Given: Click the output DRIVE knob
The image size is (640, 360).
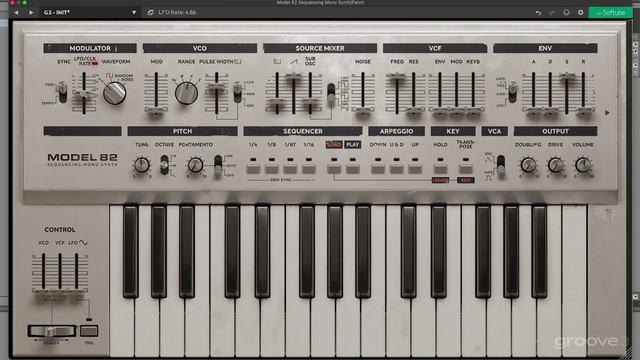Looking at the screenshot, I should point(555,165).
